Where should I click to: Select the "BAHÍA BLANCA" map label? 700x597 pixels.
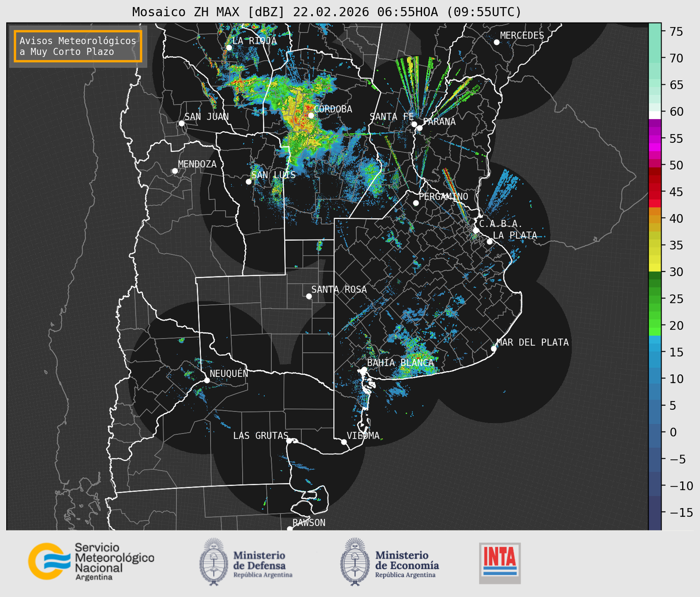[400, 363]
